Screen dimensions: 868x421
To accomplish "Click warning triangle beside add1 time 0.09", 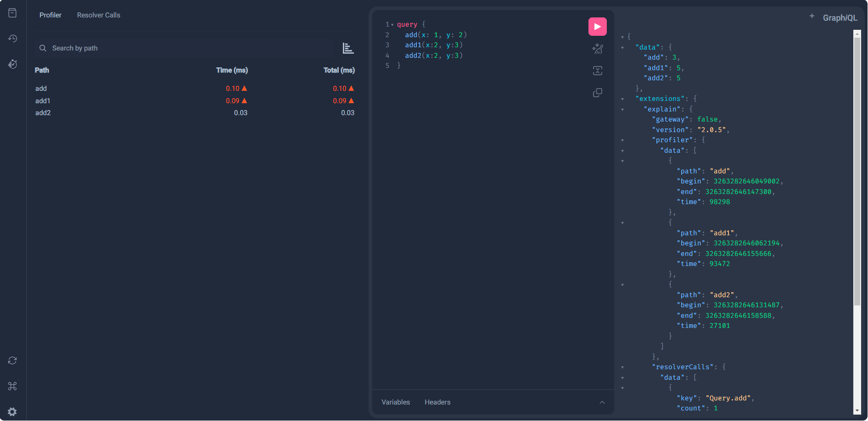I will [244, 100].
